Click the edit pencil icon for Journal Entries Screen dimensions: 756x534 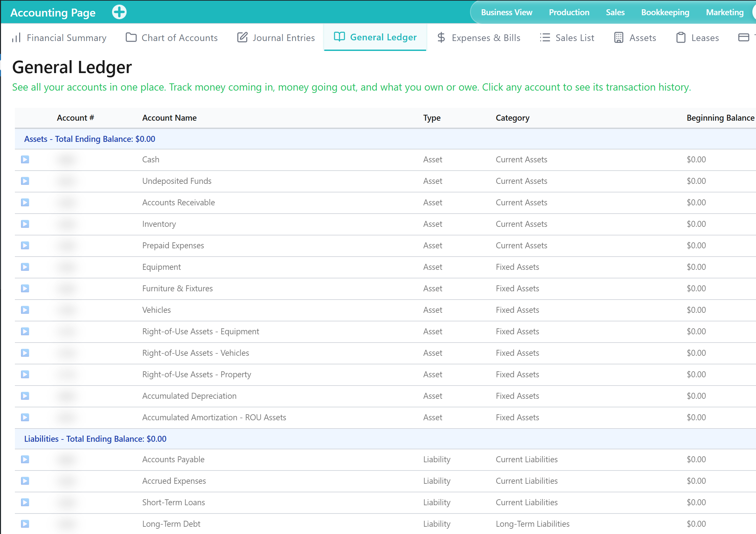[x=242, y=37]
